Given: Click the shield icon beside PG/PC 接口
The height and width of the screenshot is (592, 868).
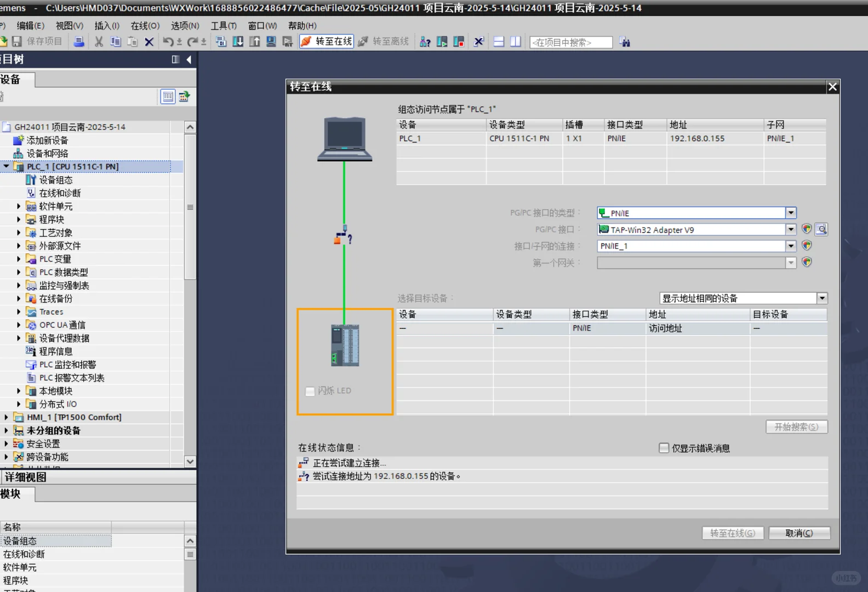Looking at the screenshot, I should (806, 229).
